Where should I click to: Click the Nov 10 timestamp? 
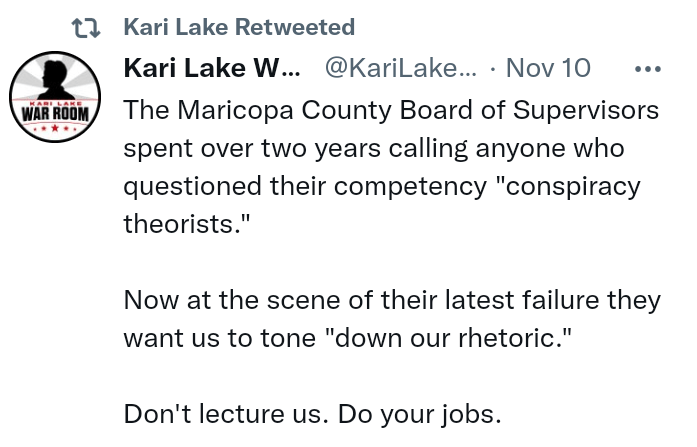548,68
